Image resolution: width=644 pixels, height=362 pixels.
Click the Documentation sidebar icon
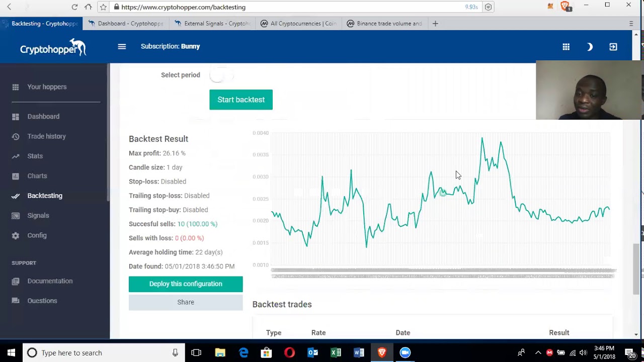point(16,281)
